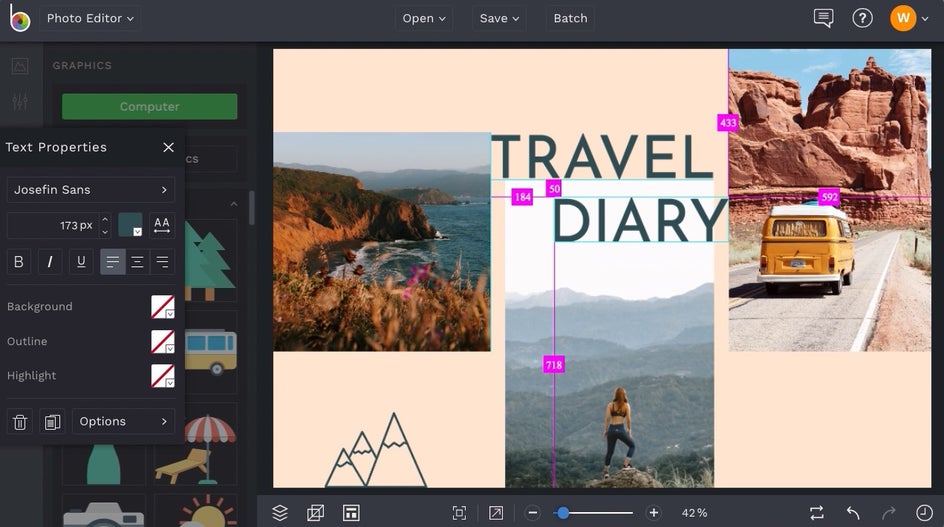
Task: Increase font size with up stepper
Action: tap(105, 219)
